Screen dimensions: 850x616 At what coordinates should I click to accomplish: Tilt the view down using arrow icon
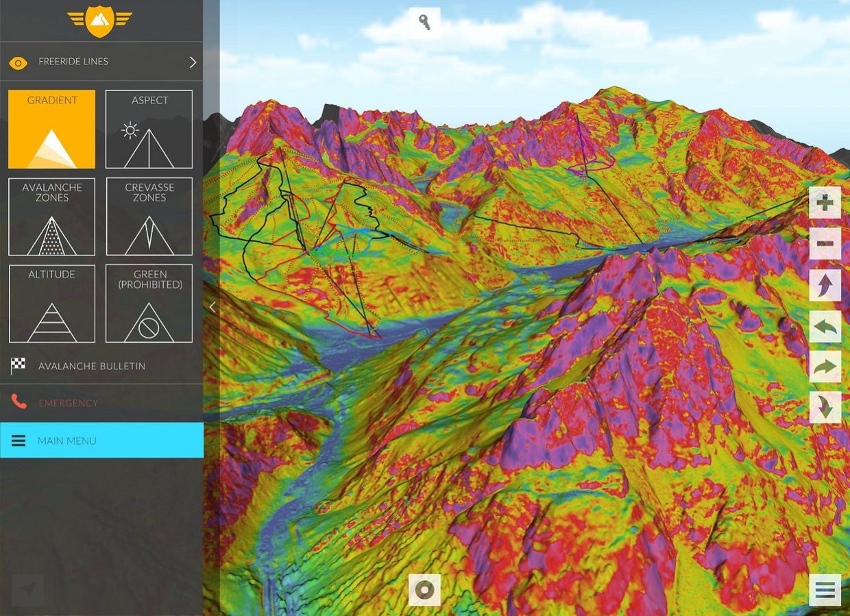point(825,407)
